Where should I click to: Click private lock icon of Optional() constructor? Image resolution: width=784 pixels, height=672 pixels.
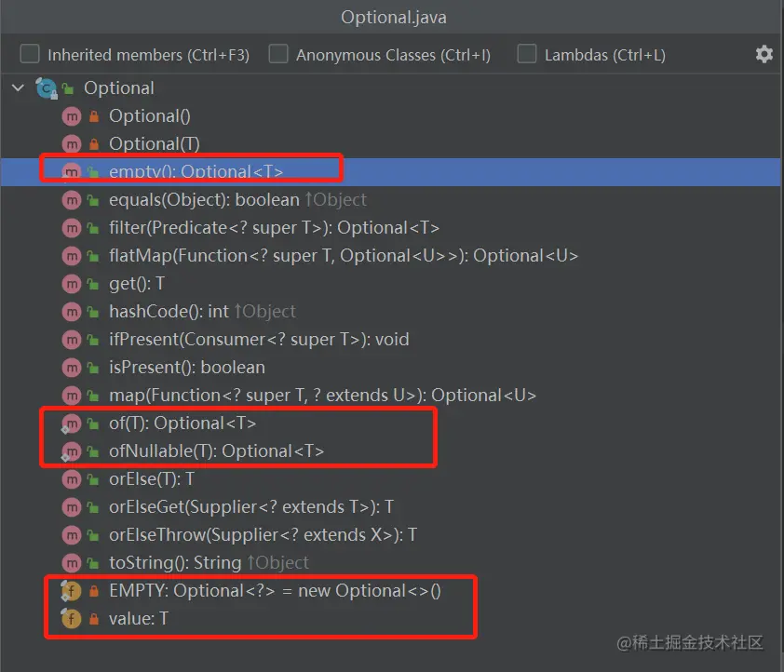tap(93, 116)
